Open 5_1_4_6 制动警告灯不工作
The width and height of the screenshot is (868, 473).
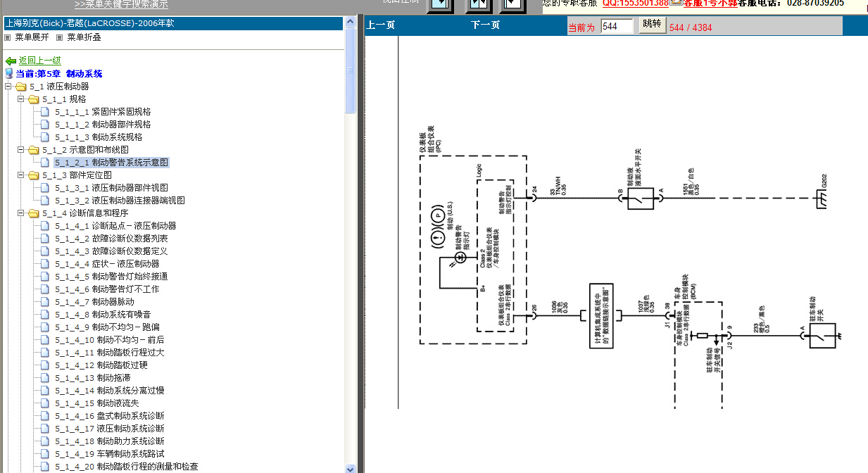[x=107, y=289]
